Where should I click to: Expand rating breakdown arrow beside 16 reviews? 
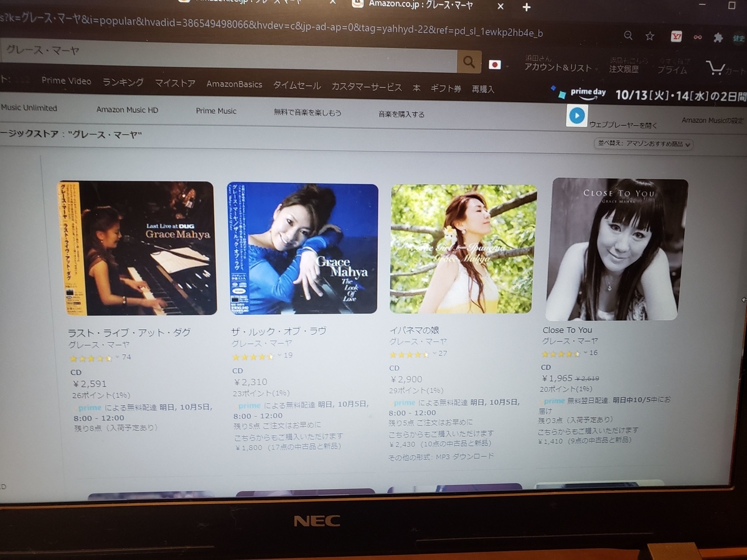pos(585,353)
